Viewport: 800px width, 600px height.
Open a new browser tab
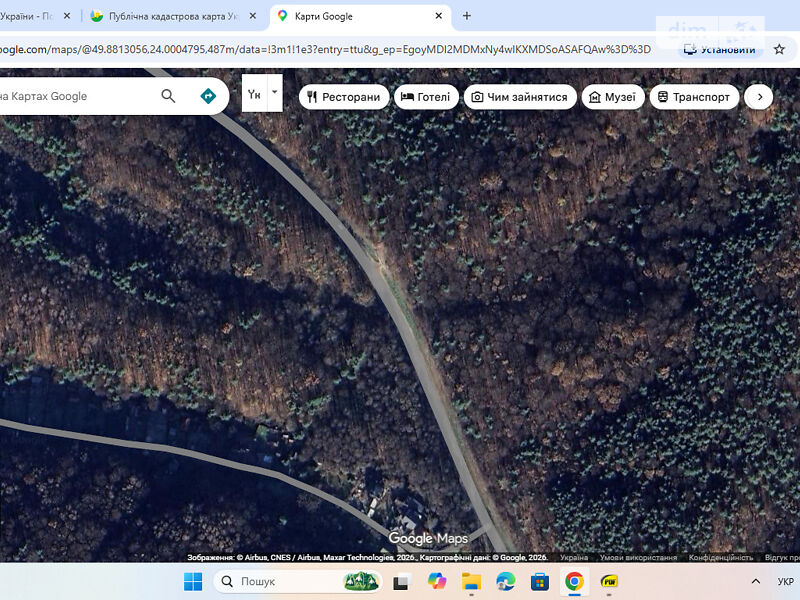coord(466,16)
